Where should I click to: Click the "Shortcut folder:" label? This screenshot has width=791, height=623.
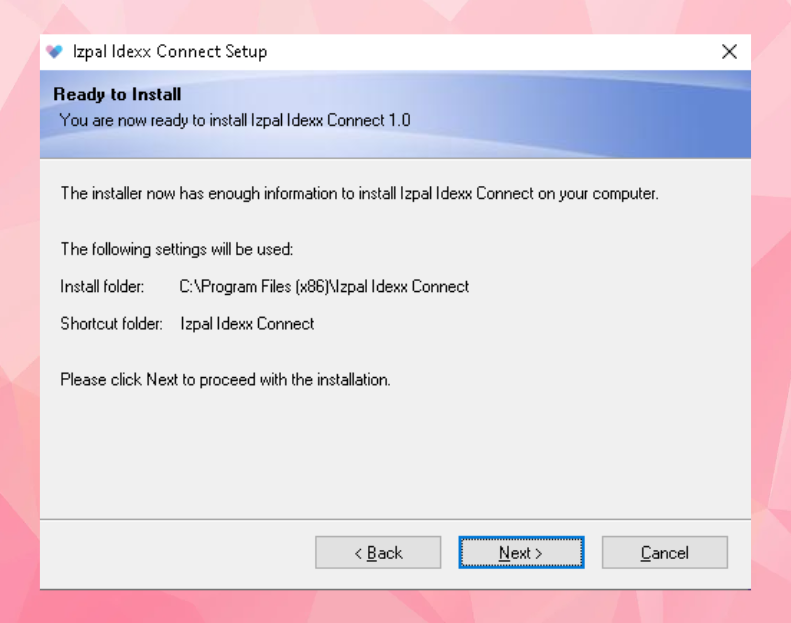[x=111, y=324]
